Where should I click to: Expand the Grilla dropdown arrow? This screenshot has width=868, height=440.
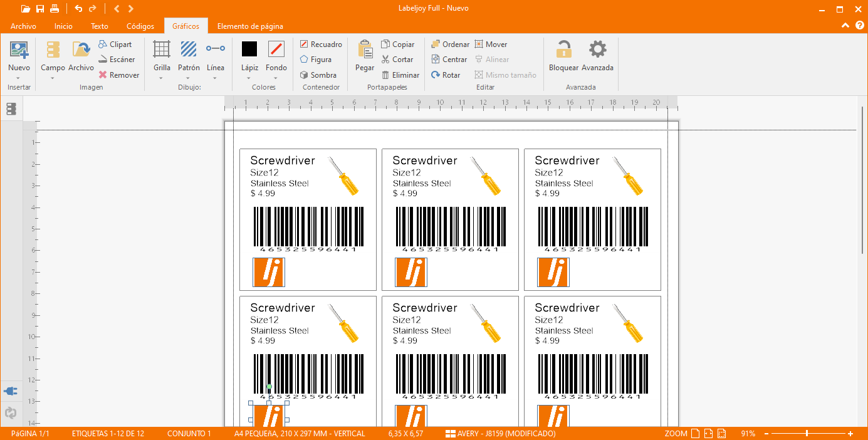click(x=162, y=78)
